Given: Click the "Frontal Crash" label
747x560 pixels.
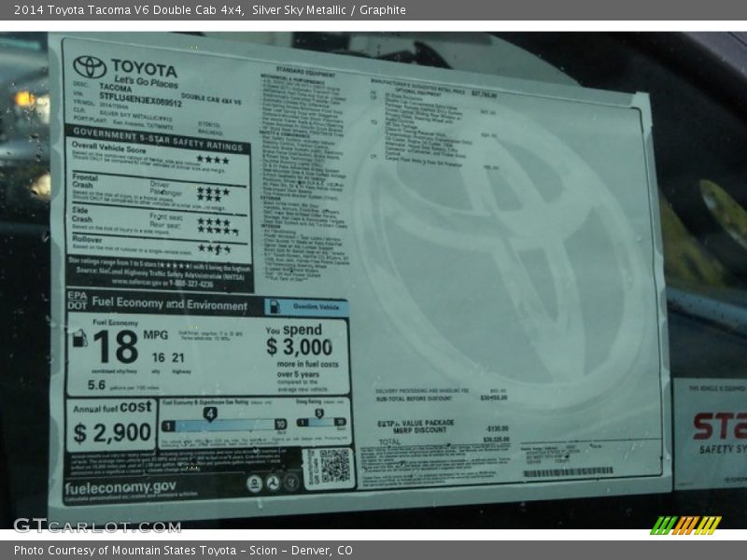Looking at the screenshot, I should click(85, 181).
